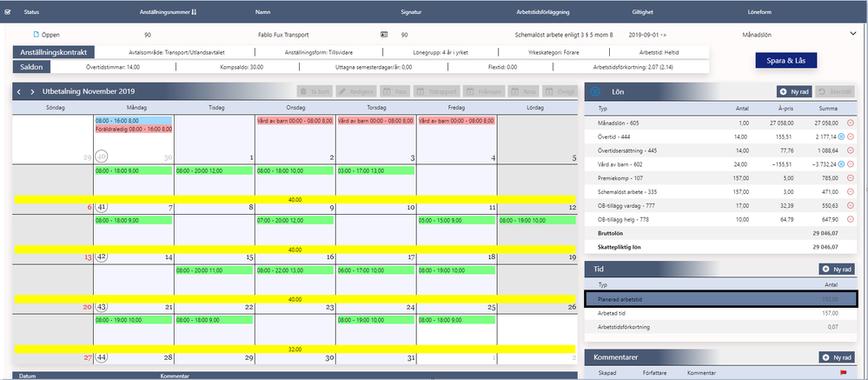Screen dimensions: 868x380
Task: Select week number 40 circle
Action: [101, 157]
